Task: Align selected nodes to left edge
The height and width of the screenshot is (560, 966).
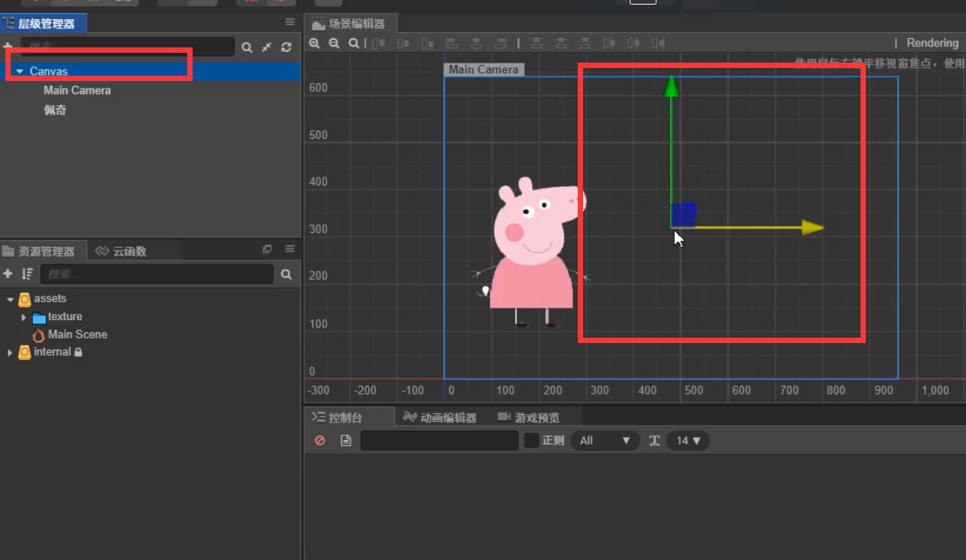Action: (x=452, y=44)
